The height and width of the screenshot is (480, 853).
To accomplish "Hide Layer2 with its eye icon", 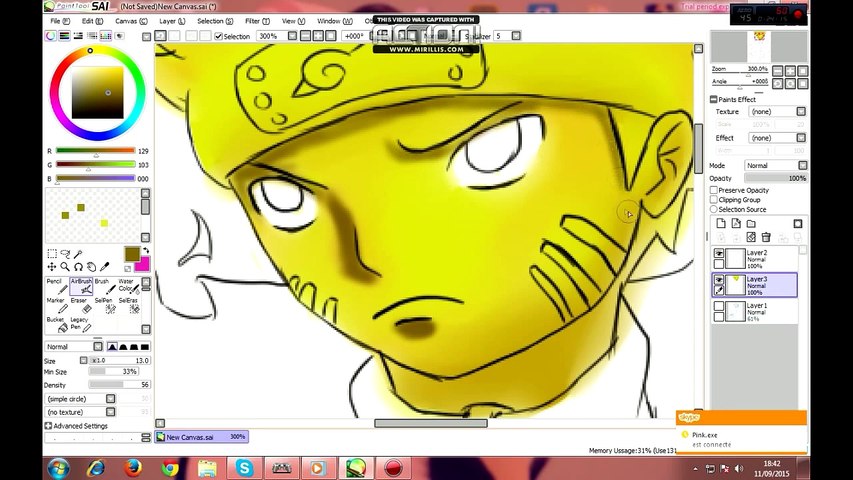I will [x=719, y=254].
